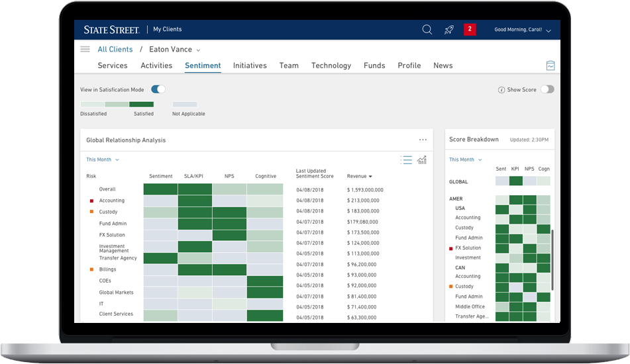
Task: Enable the Show Score toggle
Action: click(x=547, y=89)
